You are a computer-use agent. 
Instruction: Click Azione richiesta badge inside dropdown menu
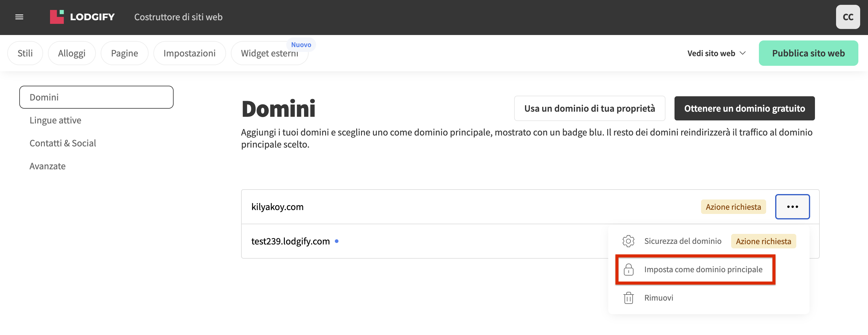763,241
